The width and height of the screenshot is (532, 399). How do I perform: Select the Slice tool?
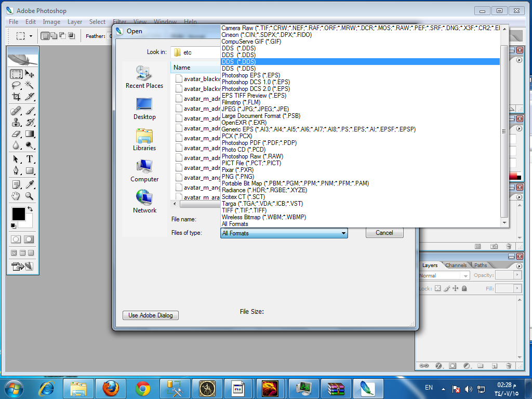(x=30, y=97)
